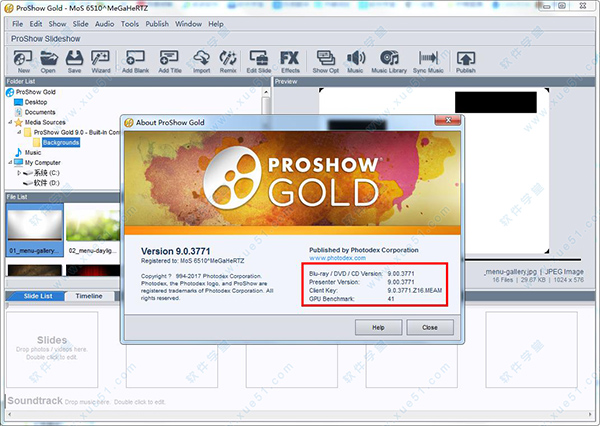Select the Documents folder in the tree
The image size is (600, 426).
pos(35,112)
